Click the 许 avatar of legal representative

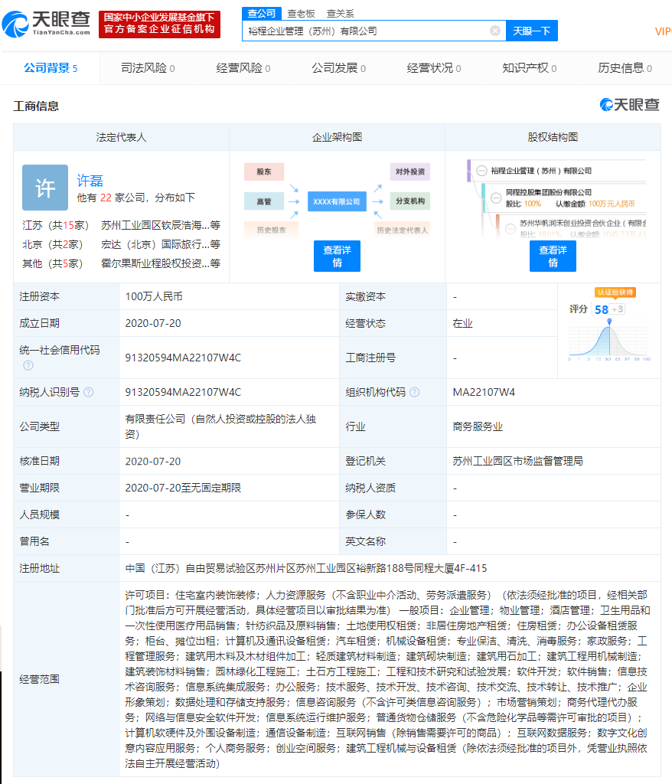tap(45, 188)
